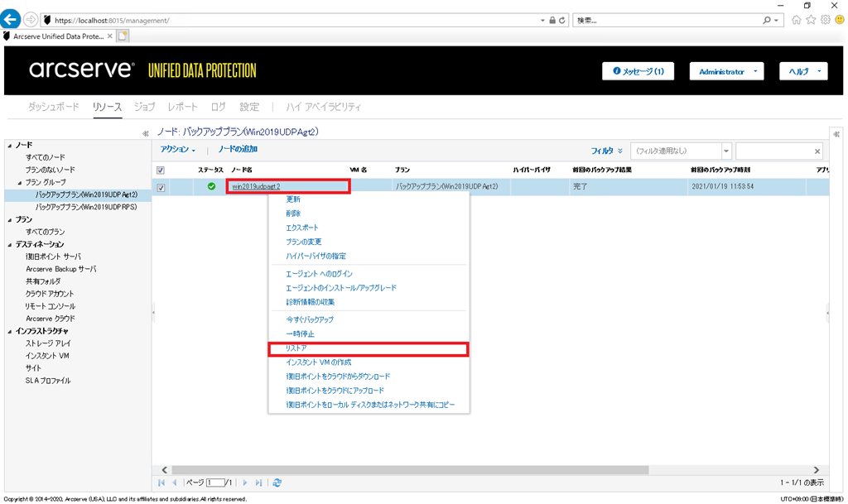Switch to the レポート tab
The height and width of the screenshot is (504, 848).
(183, 107)
